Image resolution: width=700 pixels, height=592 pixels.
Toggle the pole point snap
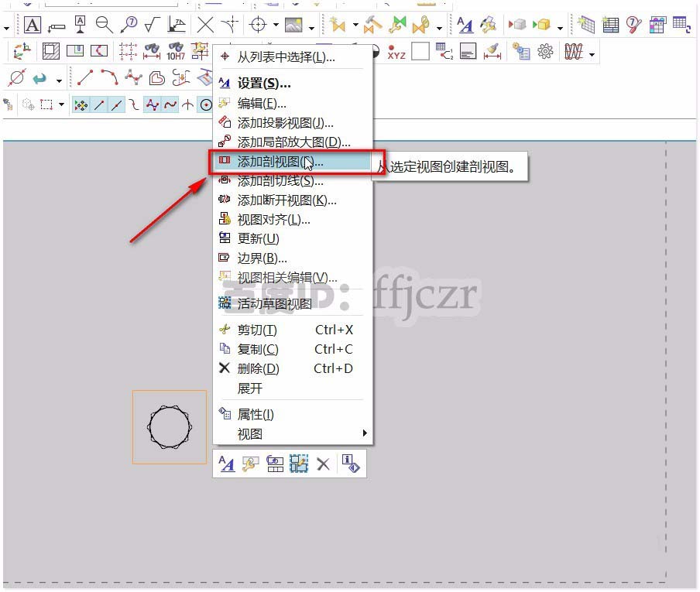153,105
